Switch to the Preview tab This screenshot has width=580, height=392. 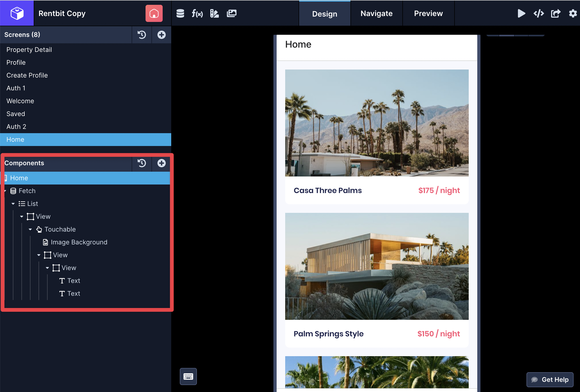point(428,13)
